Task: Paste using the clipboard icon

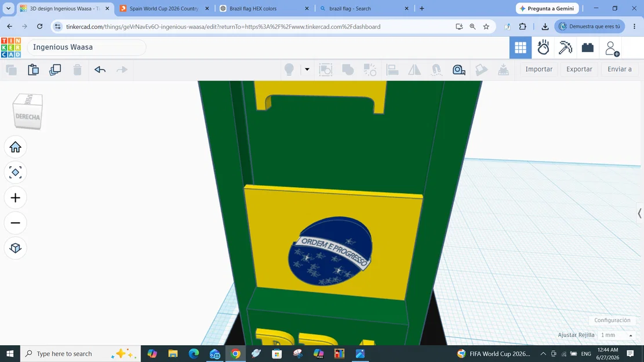Action: point(33,70)
